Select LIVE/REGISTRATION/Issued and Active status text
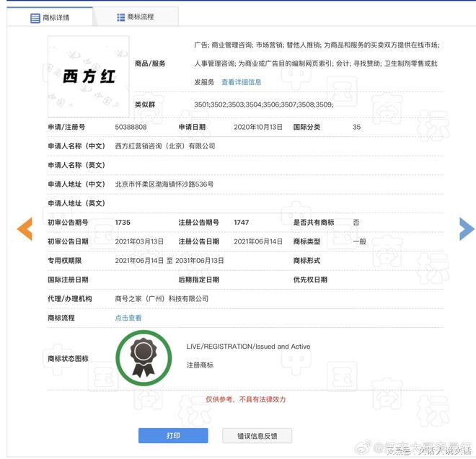476x459 pixels. pyautogui.click(x=248, y=347)
